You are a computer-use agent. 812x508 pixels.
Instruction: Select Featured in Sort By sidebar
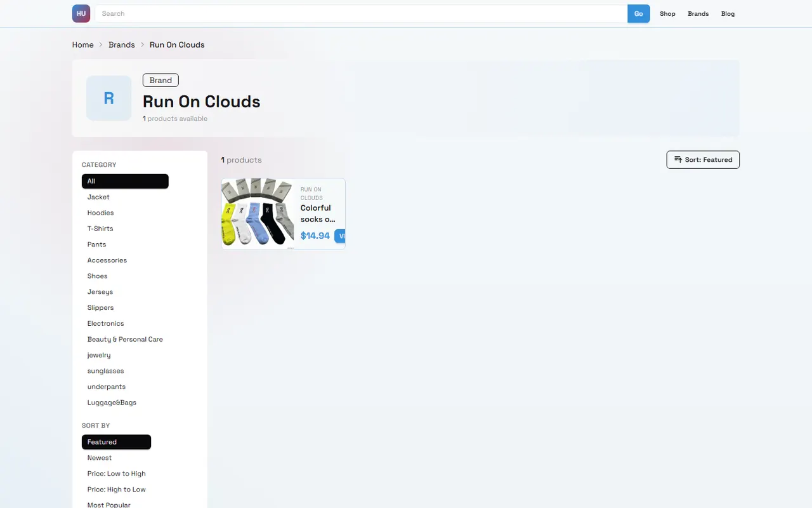coord(116,442)
